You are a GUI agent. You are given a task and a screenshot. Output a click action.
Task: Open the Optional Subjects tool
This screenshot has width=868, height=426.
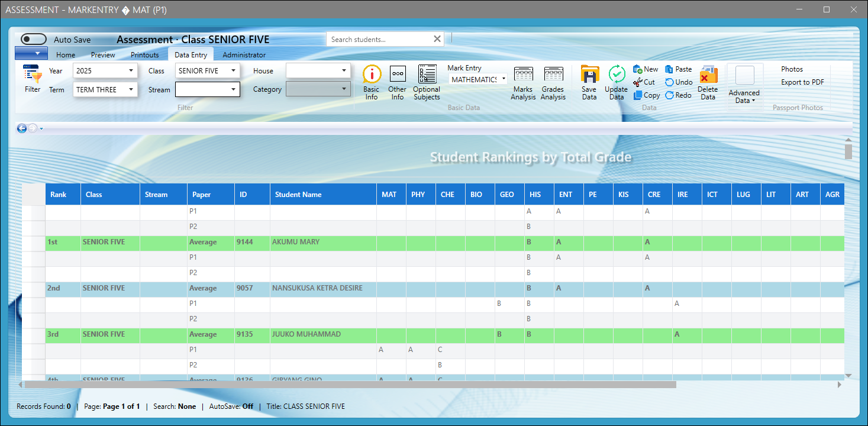[x=427, y=83]
